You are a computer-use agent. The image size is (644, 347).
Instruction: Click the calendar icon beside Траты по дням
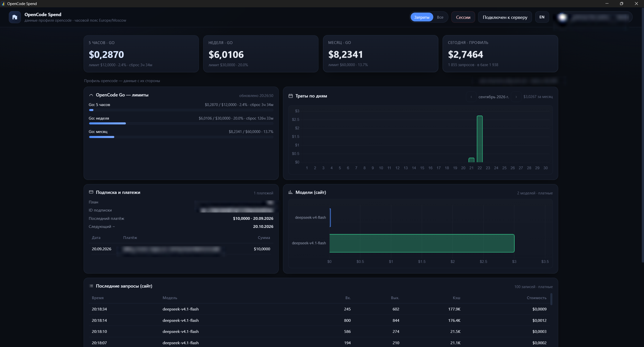click(x=291, y=96)
